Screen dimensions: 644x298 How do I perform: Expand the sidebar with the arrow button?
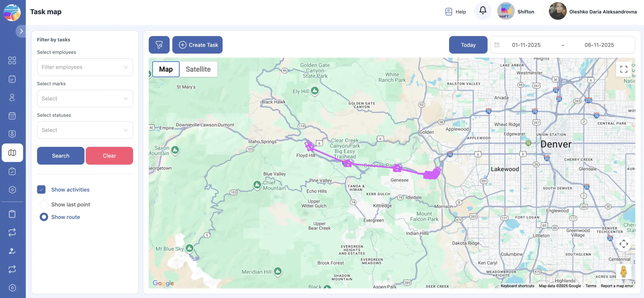click(x=21, y=31)
